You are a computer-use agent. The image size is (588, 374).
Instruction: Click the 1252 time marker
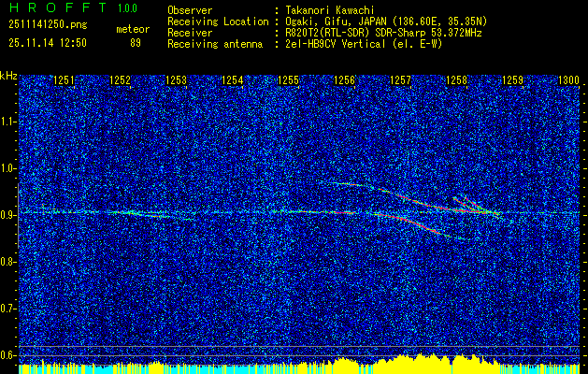[x=120, y=79]
